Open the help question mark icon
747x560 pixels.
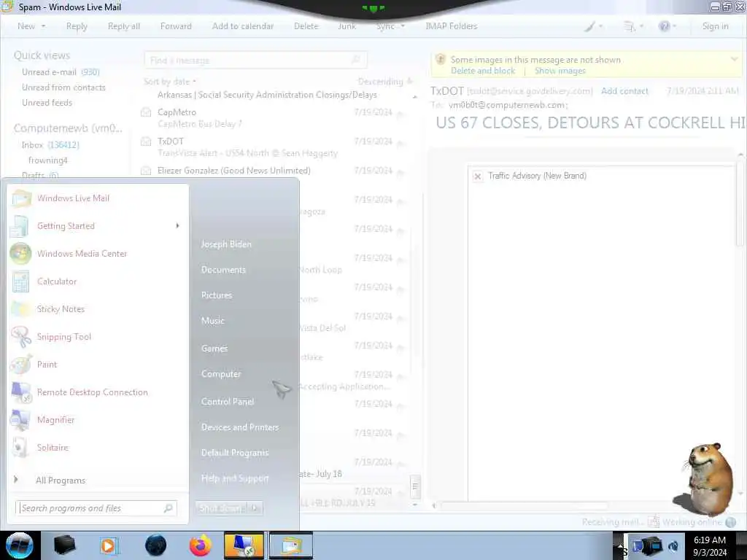point(664,26)
